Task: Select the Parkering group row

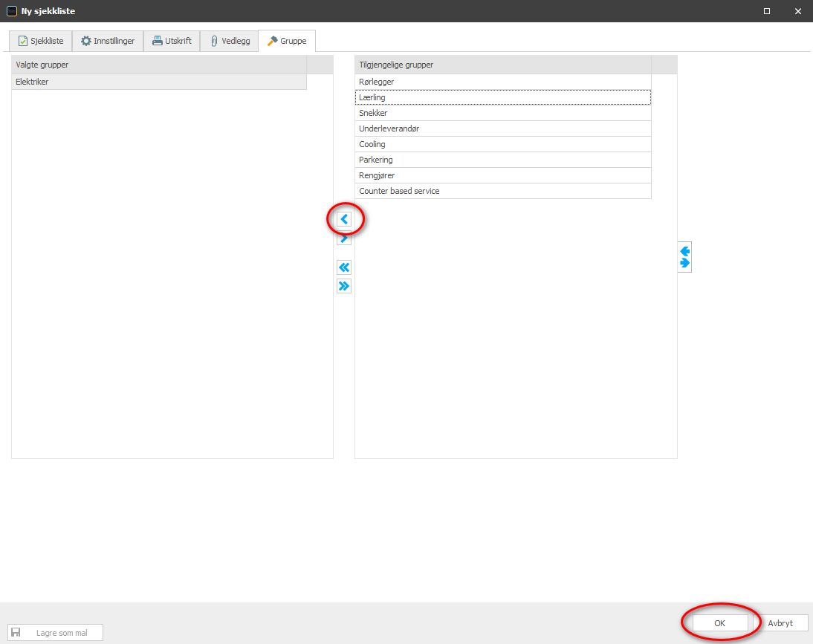Action: coord(503,160)
